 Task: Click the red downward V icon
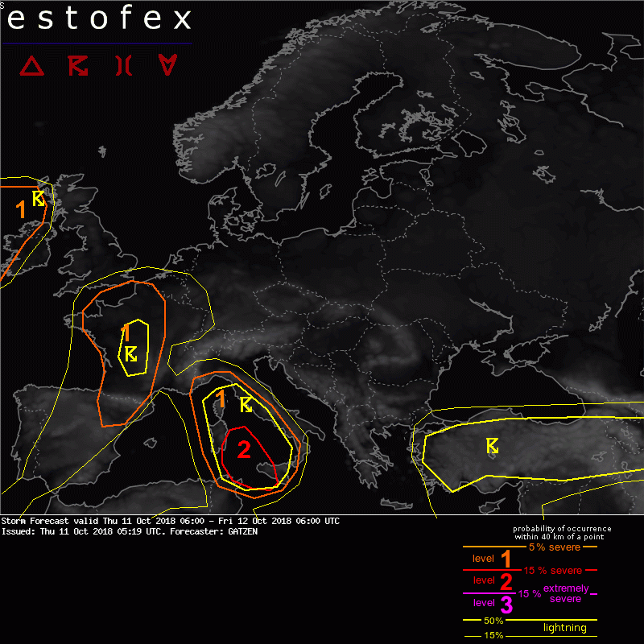pos(167,64)
